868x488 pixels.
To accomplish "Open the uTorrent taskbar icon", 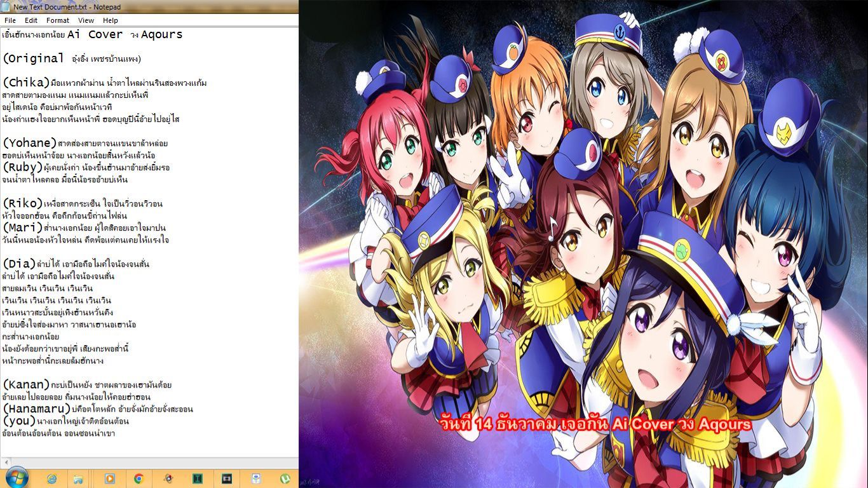I will (x=285, y=478).
